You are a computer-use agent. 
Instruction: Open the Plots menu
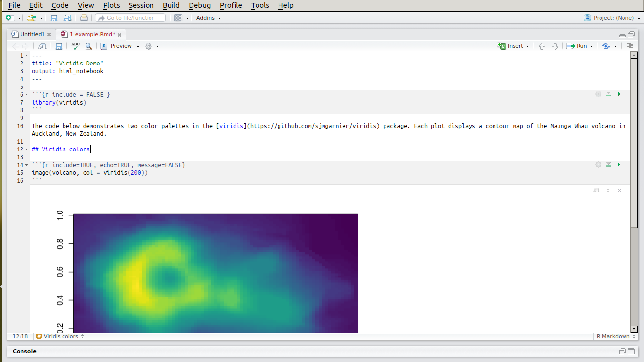111,5
